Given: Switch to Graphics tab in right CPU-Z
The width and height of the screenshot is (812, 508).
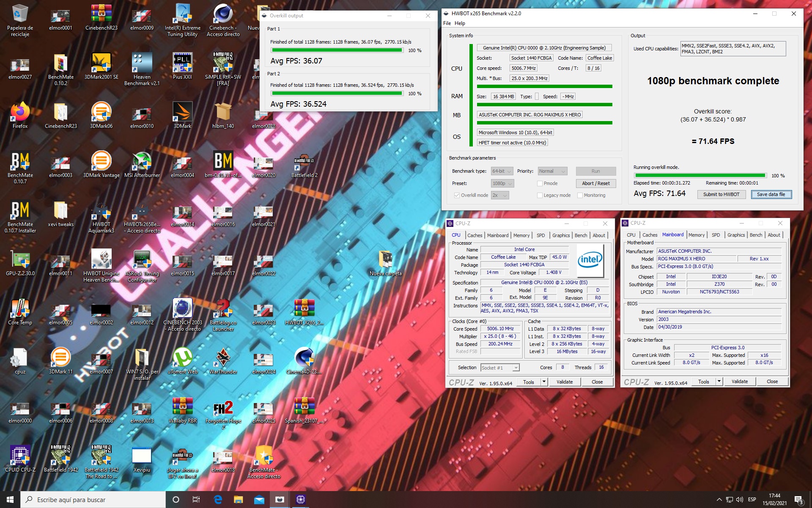Looking at the screenshot, I should click(736, 235).
